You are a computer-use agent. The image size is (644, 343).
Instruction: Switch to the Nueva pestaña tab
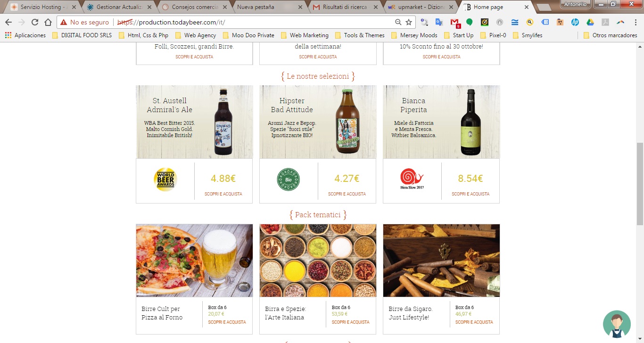coord(268,7)
